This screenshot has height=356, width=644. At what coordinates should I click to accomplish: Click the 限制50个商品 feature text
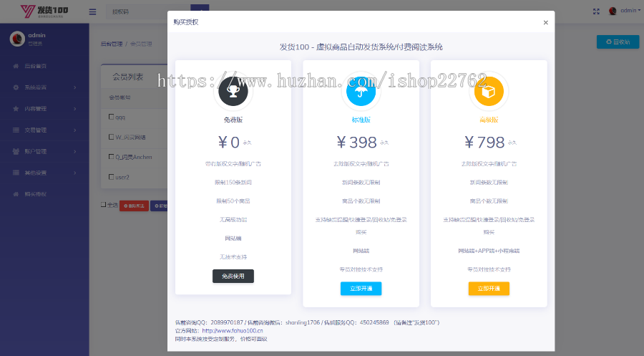pos(233,201)
